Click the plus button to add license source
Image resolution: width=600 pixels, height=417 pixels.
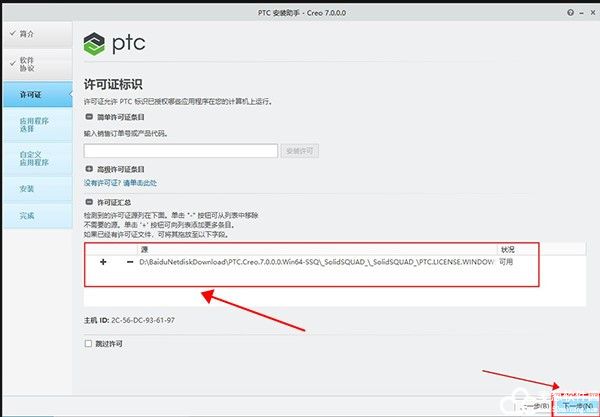(103, 262)
